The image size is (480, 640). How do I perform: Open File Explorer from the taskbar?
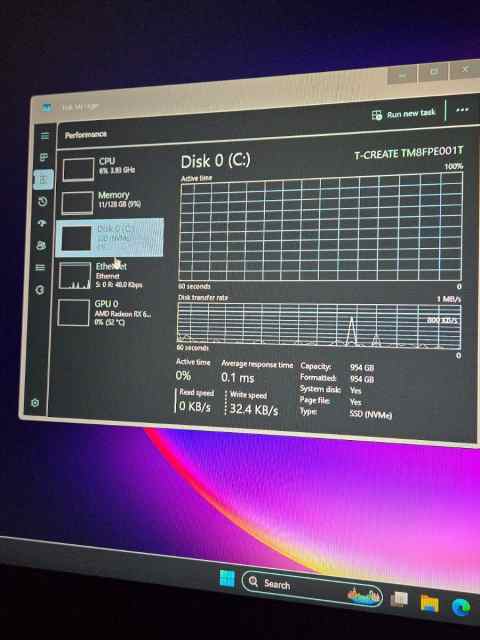(429, 603)
